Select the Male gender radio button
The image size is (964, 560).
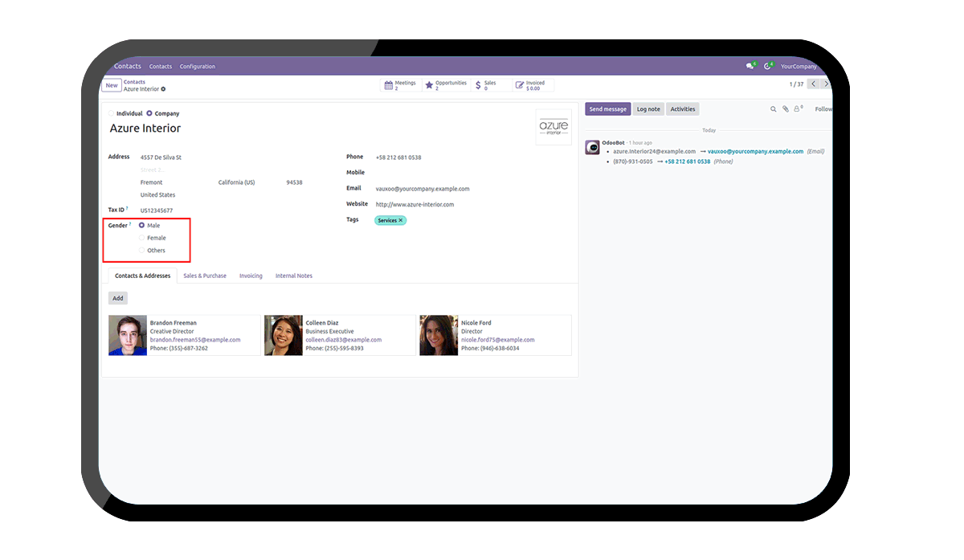pyautogui.click(x=142, y=226)
